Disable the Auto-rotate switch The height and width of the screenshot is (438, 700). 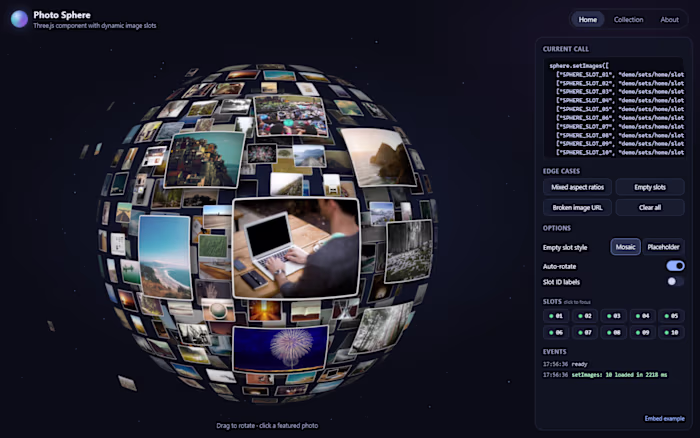point(675,266)
